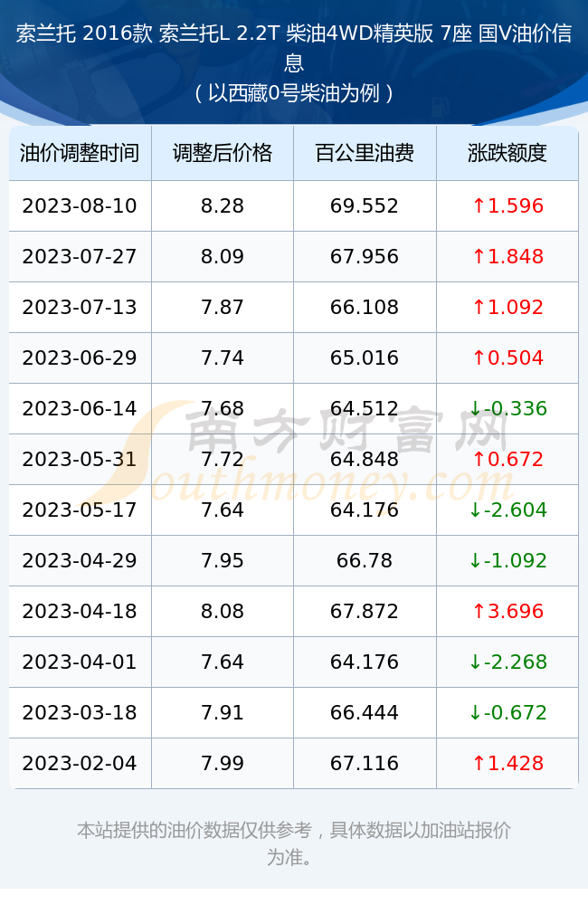Click the page title 索兰托 2016款 heading
The height and width of the screenshot is (905, 588).
click(x=294, y=47)
